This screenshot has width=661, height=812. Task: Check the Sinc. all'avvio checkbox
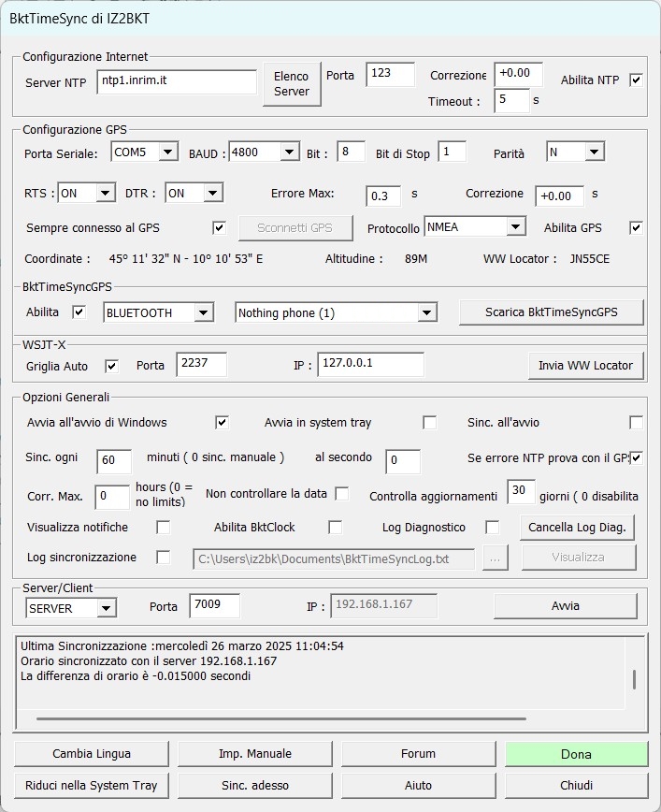[636, 423]
